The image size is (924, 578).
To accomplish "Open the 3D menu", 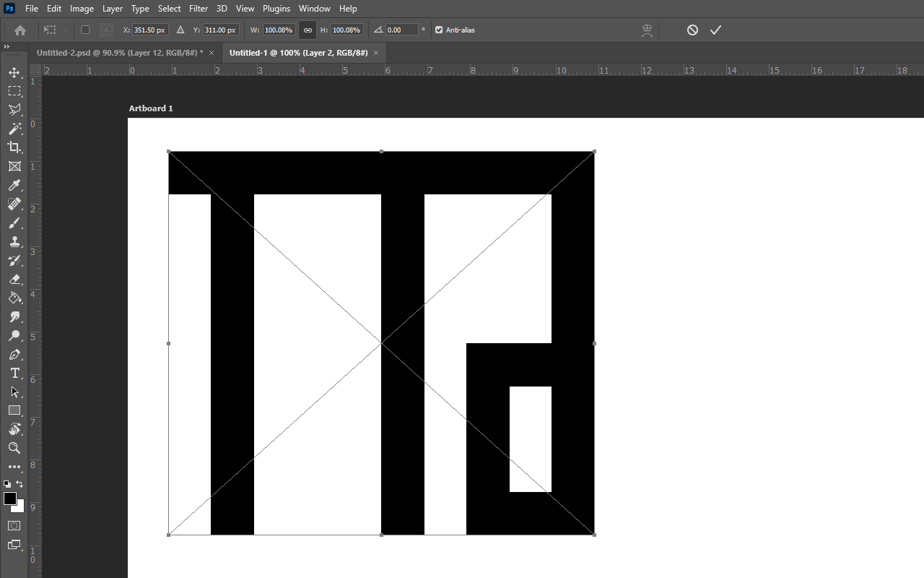I will tap(222, 9).
